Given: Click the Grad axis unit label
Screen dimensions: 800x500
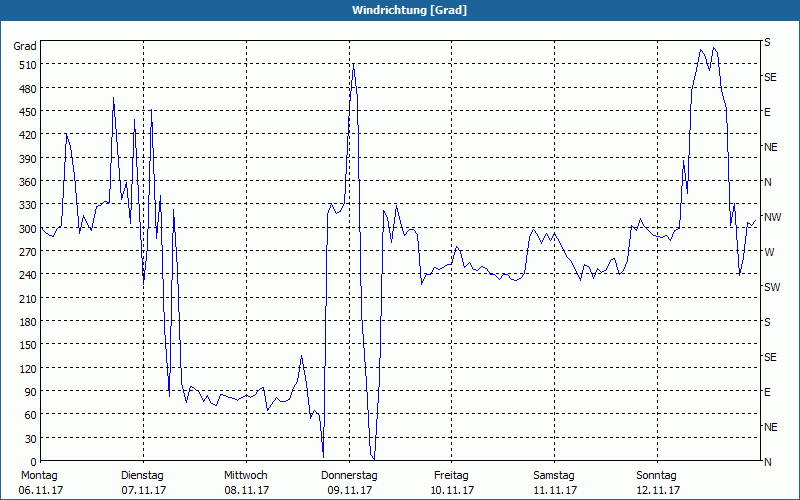Looking at the screenshot, I should point(25,46).
